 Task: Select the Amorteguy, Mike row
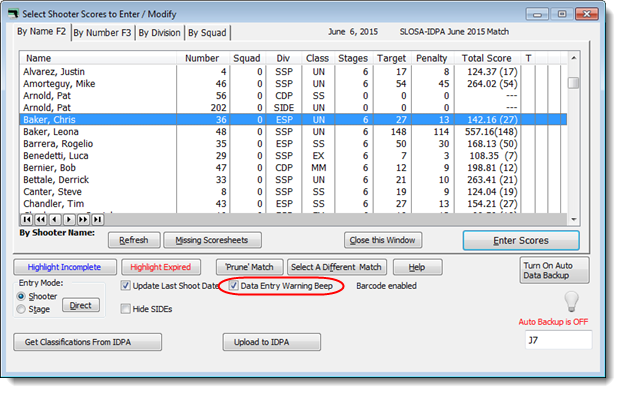[x=293, y=84]
